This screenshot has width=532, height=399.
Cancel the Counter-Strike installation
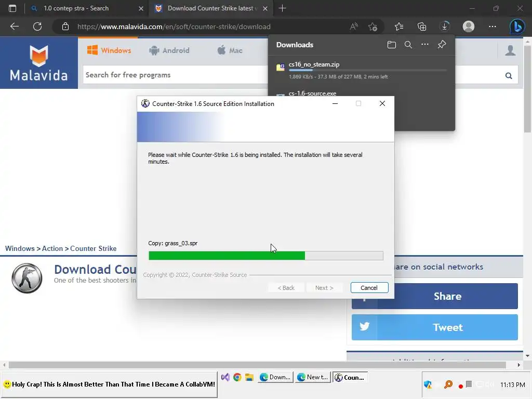coord(369,288)
